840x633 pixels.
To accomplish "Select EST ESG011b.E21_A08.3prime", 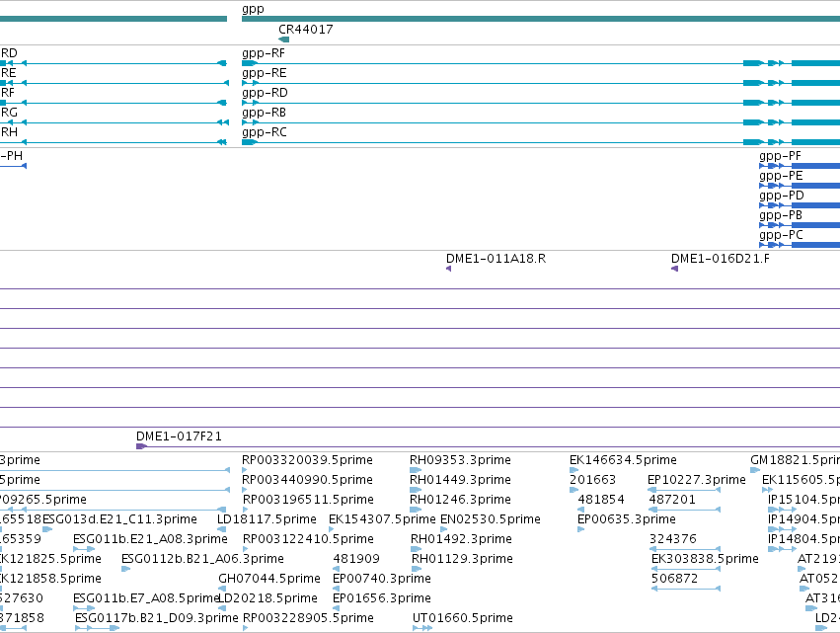I will coord(150,538).
